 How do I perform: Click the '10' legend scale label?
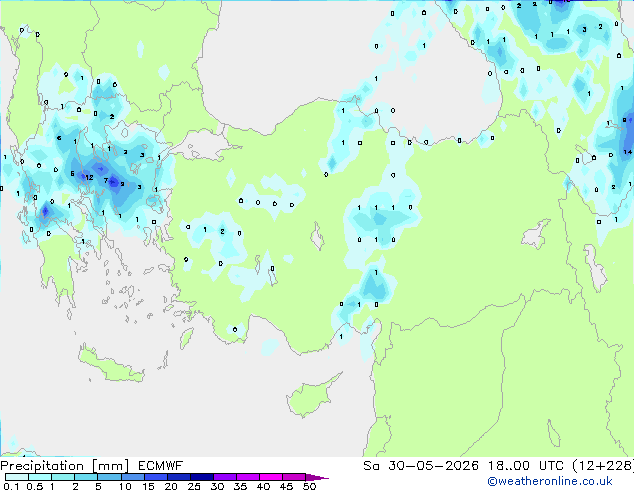click(x=125, y=486)
